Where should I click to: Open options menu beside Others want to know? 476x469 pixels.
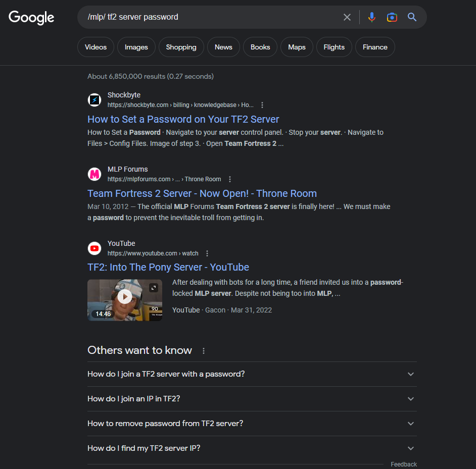tap(204, 351)
